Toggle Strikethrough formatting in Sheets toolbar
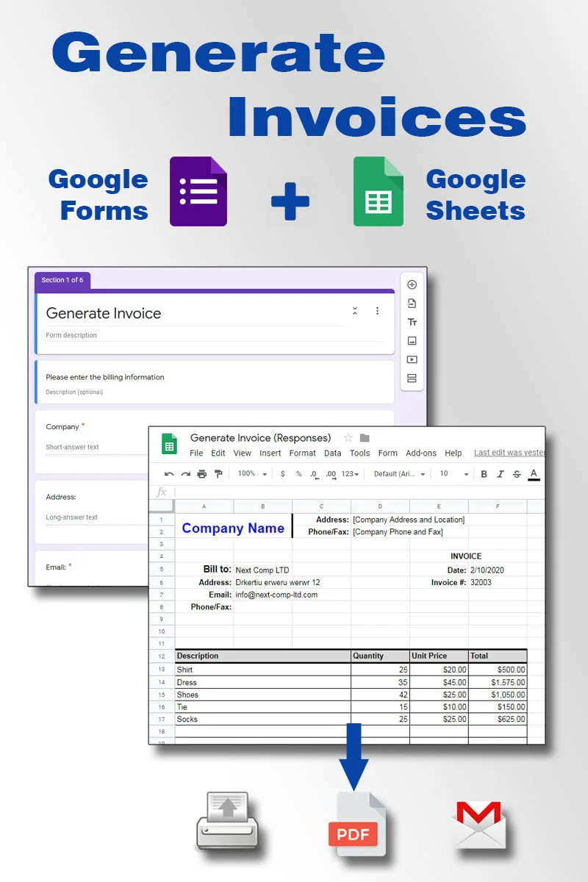Image resolution: width=588 pixels, height=882 pixels. pyautogui.click(x=517, y=474)
